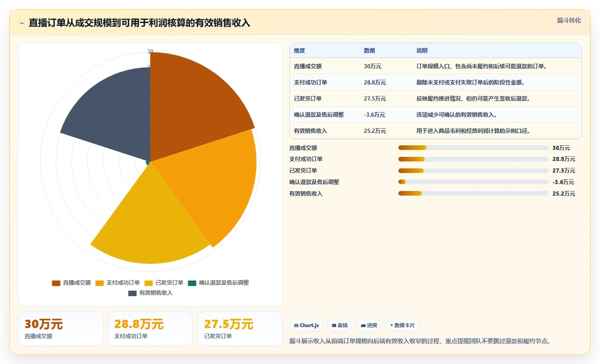Click 有效销售收入 cell in the table

coord(311,131)
